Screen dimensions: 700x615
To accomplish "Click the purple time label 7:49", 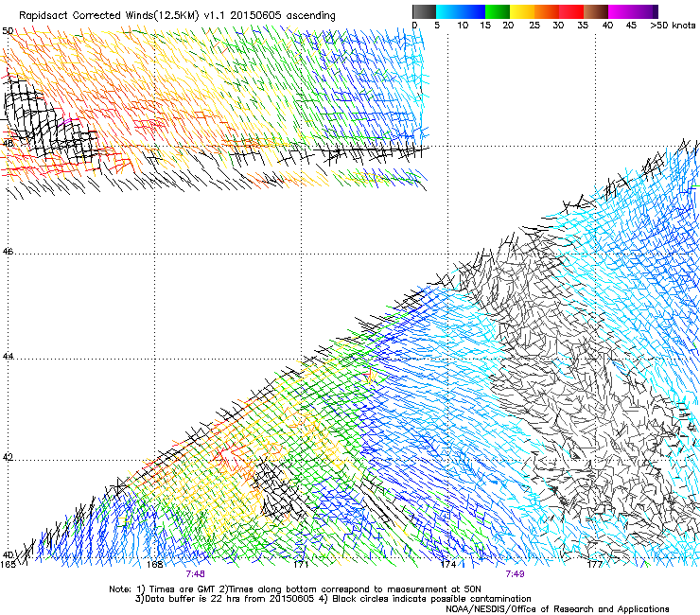I will click(515, 574).
